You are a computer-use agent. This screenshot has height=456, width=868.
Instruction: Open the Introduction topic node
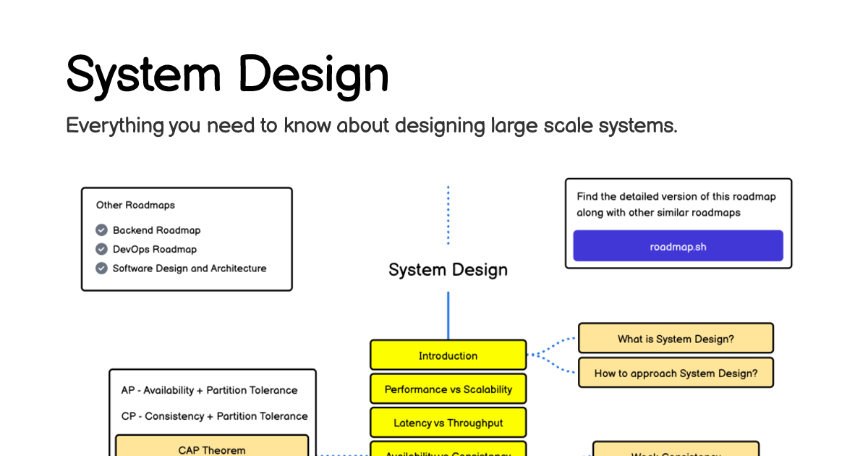448,355
